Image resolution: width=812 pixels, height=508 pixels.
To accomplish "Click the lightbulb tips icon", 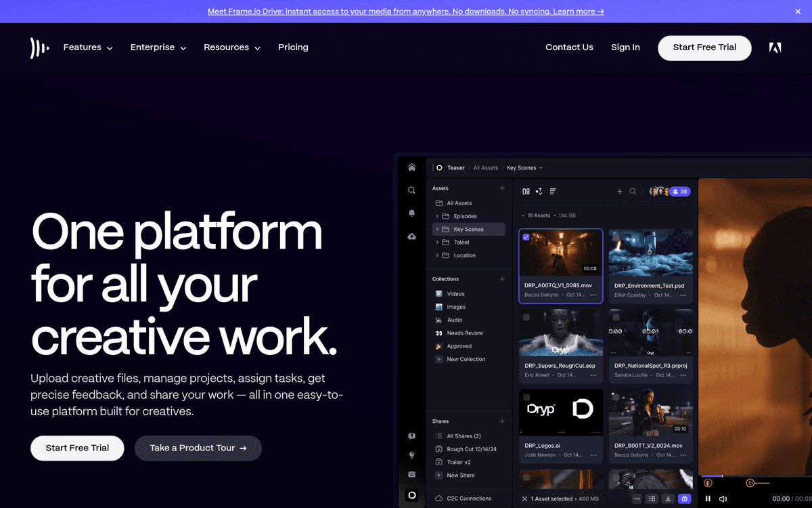I will coord(411,455).
